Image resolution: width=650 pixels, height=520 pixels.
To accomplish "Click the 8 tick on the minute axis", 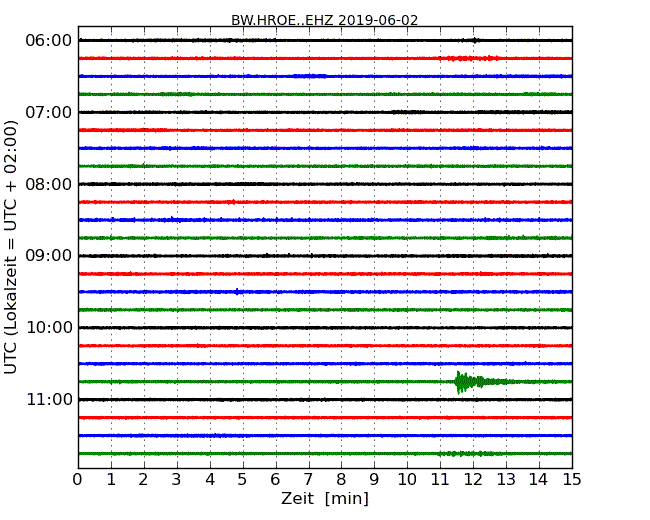I will (x=341, y=479).
